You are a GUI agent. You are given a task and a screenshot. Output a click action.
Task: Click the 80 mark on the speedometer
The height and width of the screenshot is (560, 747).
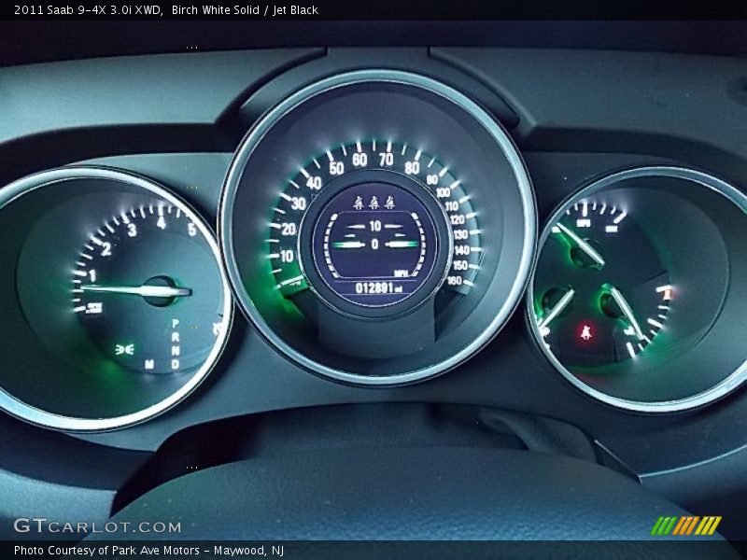tap(412, 168)
